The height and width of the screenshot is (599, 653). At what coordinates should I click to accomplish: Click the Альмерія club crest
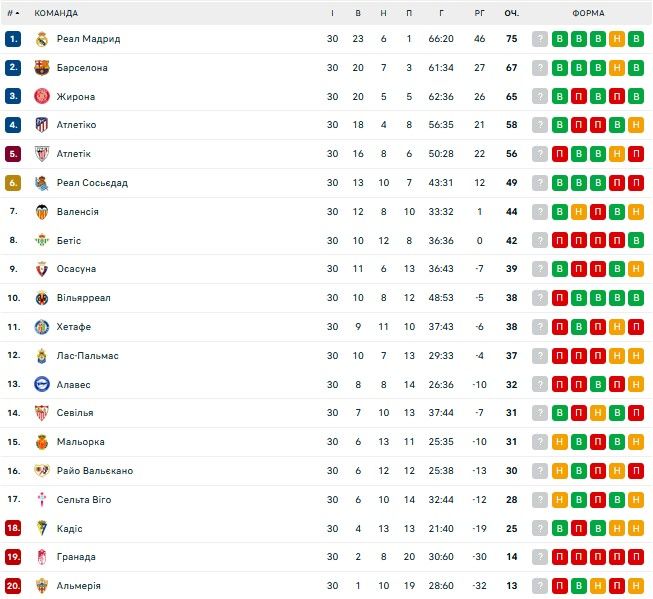tap(42, 586)
